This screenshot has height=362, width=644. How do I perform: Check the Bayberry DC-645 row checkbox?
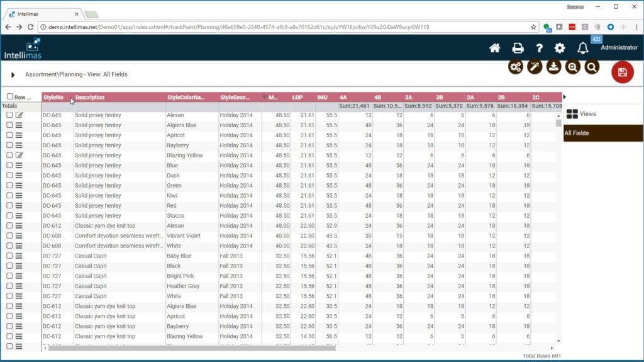[x=9, y=145]
